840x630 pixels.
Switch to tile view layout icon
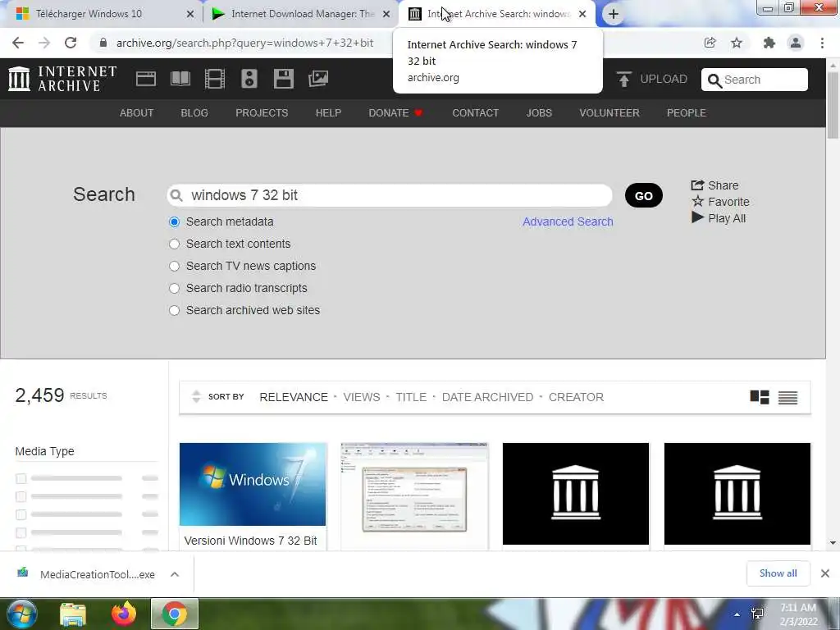(759, 397)
